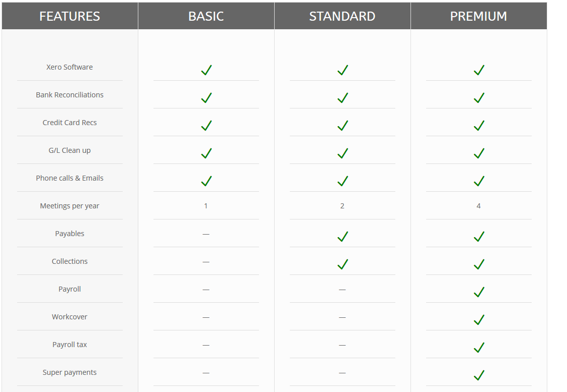The image size is (567, 392).
Task: Click the FEATURES column header
Action: point(70,16)
